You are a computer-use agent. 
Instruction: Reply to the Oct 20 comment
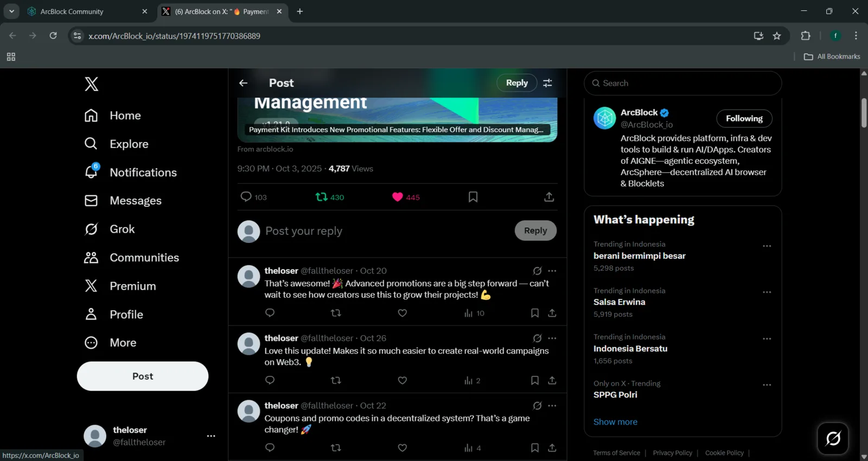[x=270, y=313]
